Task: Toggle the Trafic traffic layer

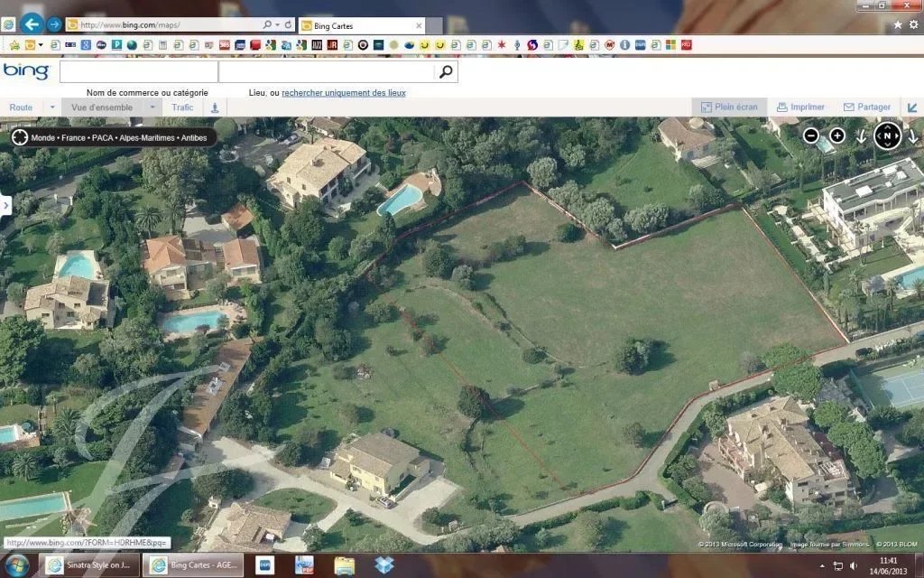Action: [182, 107]
